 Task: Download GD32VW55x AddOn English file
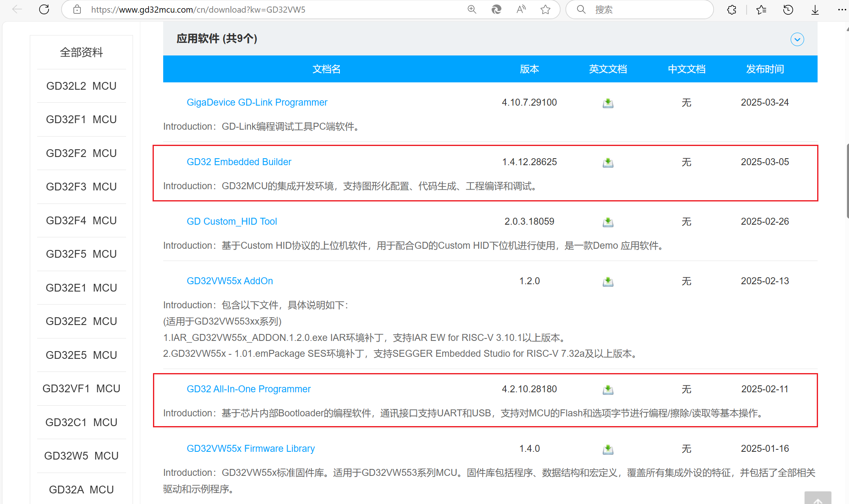[x=608, y=281]
